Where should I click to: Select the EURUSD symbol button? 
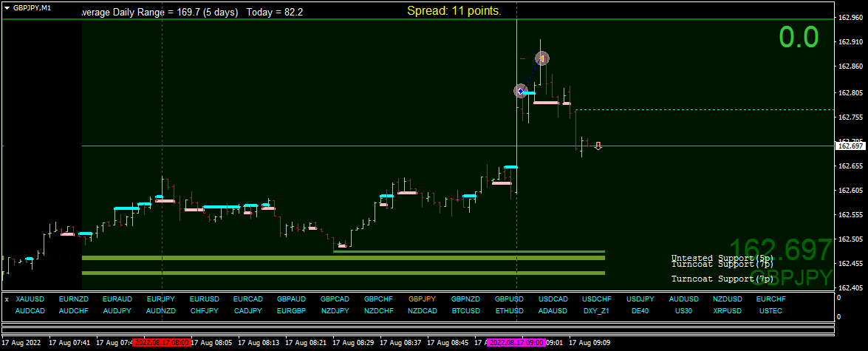pos(205,299)
